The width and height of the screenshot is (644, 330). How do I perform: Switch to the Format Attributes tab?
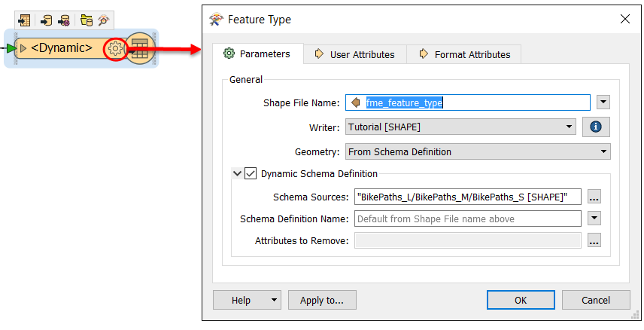(464, 54)
